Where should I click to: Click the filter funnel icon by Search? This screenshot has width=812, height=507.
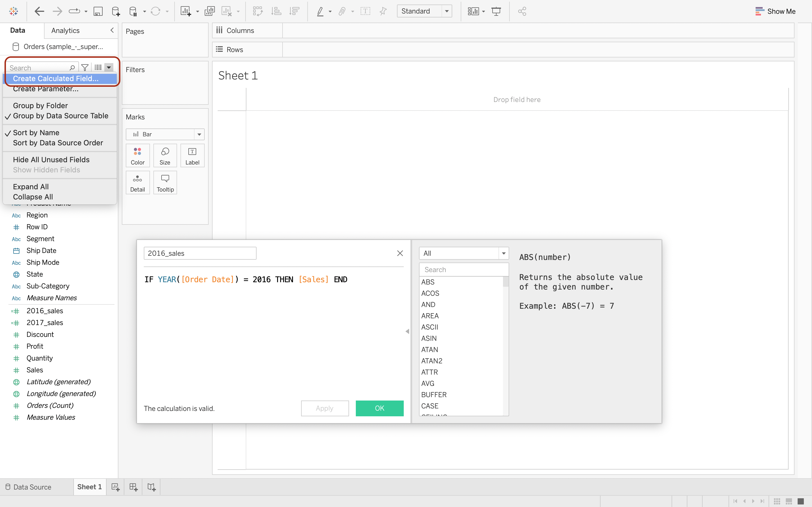point(85,68)
